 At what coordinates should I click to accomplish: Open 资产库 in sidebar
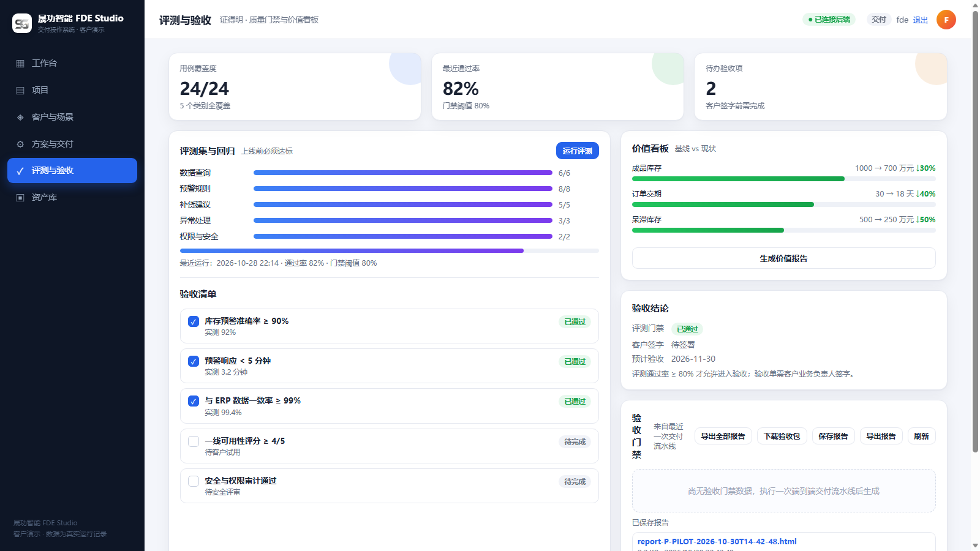72,197
